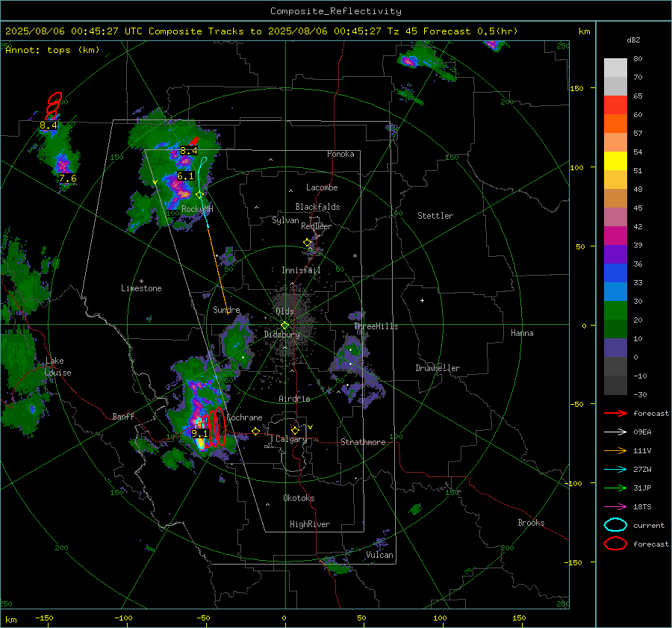Click the orange 111V arrow legend icon
672x628 pixels.
615,450
